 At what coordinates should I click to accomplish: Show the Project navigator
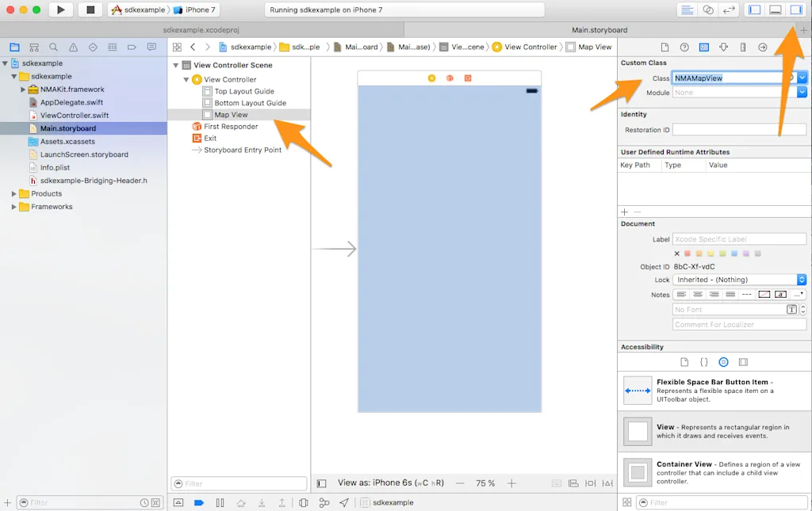(14, 47)
